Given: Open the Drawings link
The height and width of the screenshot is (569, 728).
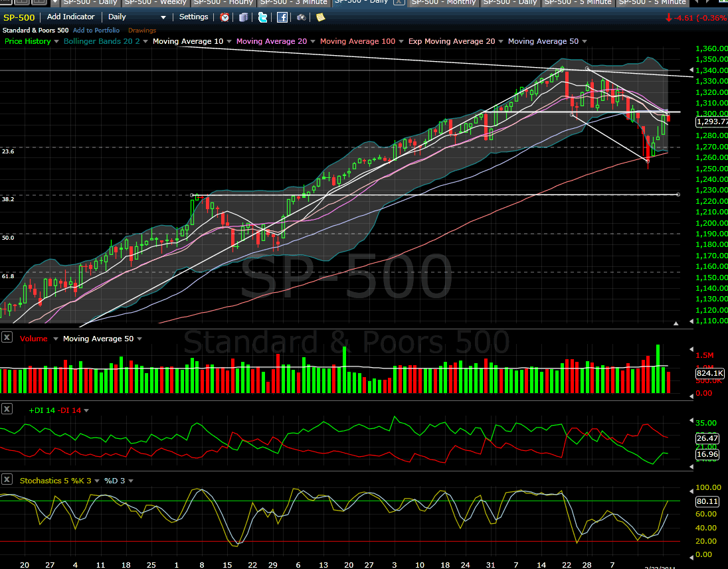Looking at the screenshot, I should (x=142, y=30).
